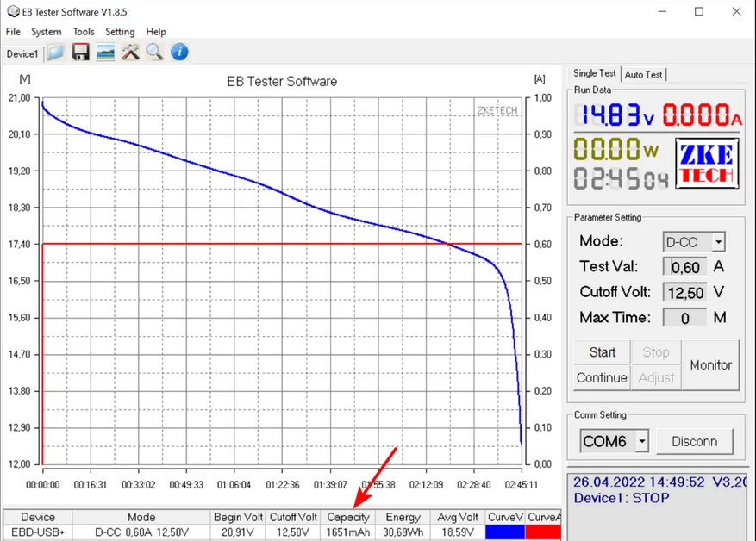Click the Monitor button
756x541 pixels.
[711, 365]
